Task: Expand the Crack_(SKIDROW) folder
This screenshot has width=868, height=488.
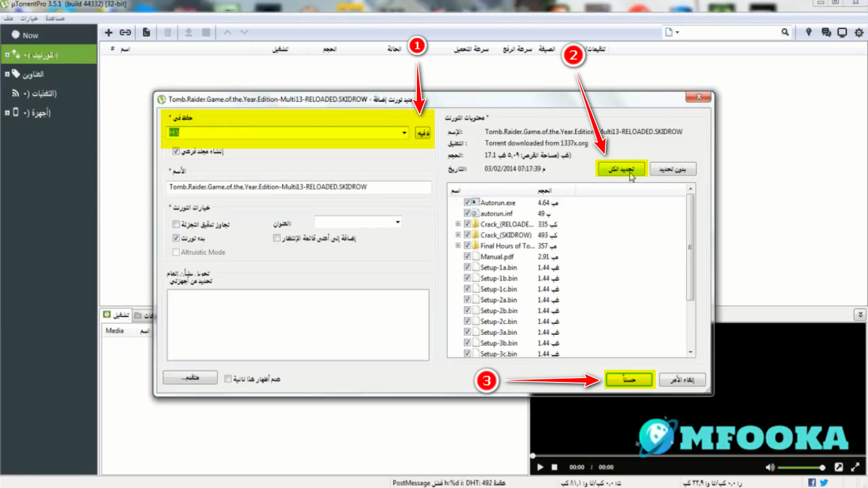Action: [458, 235]
